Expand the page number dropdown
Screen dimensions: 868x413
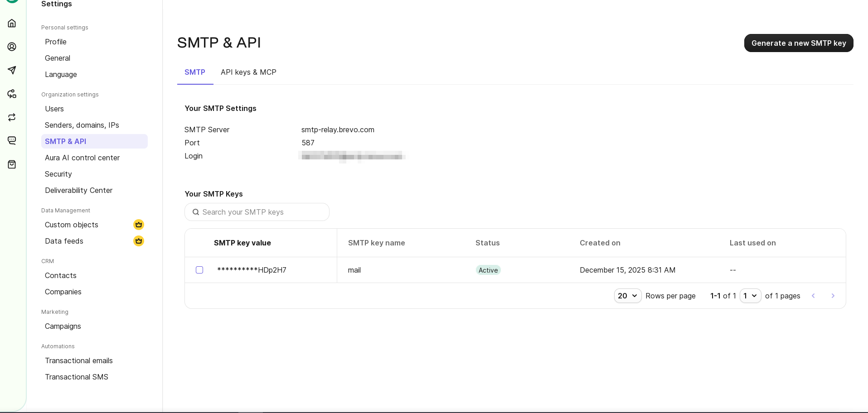tap(750, 296)
